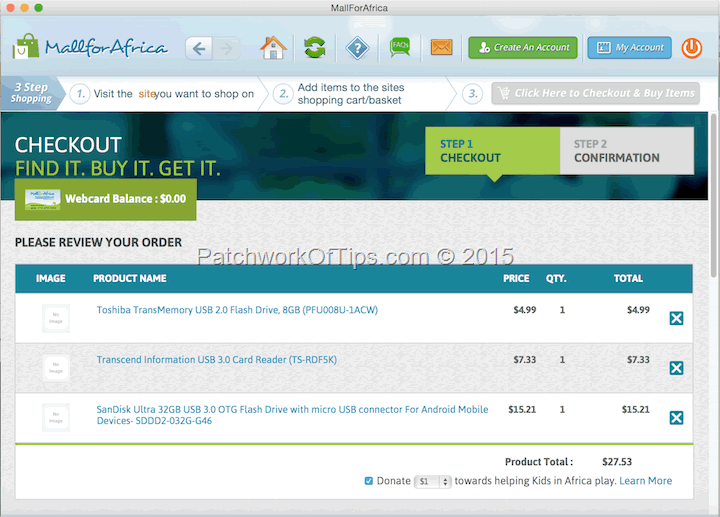Remove the Toshiba TransMemory item with X

pos(676,318)
